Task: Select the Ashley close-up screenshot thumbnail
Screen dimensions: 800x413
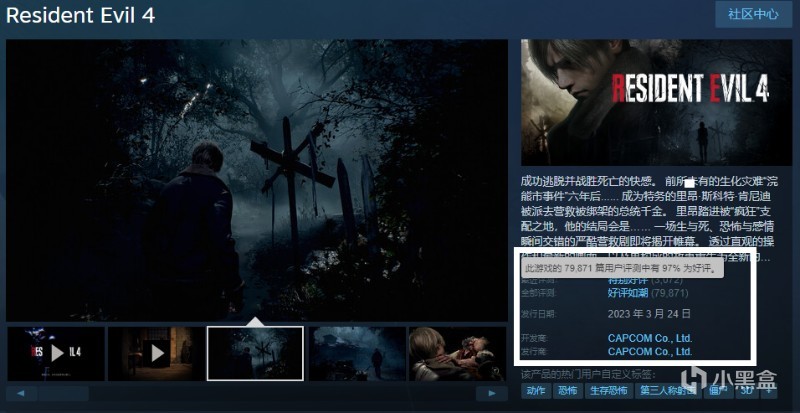Action: [x=458, y=353]
